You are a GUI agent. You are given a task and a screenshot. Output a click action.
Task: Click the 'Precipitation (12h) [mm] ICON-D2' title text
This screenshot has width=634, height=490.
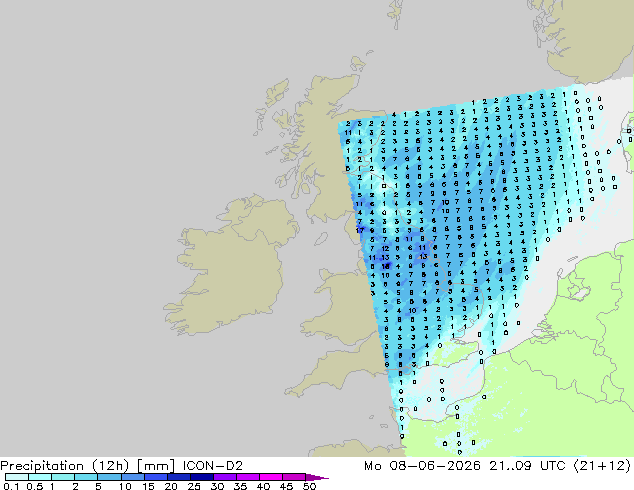(x=121, y=466)
